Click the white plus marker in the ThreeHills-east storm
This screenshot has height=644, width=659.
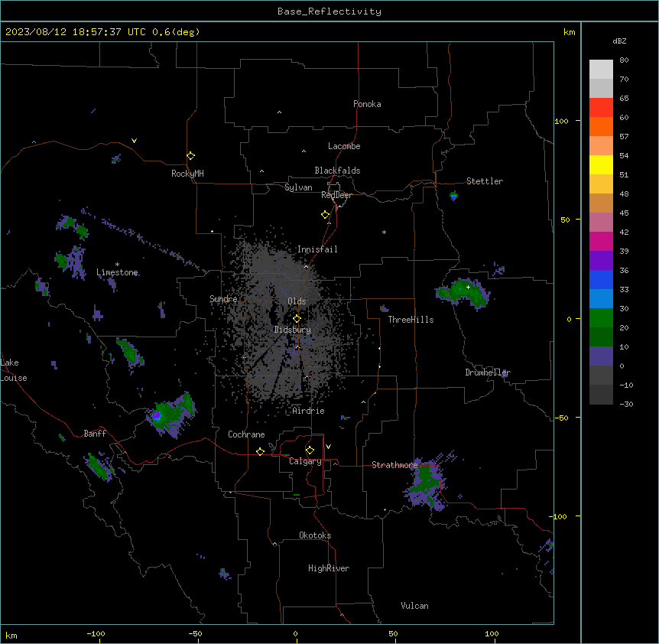(468, 287)
